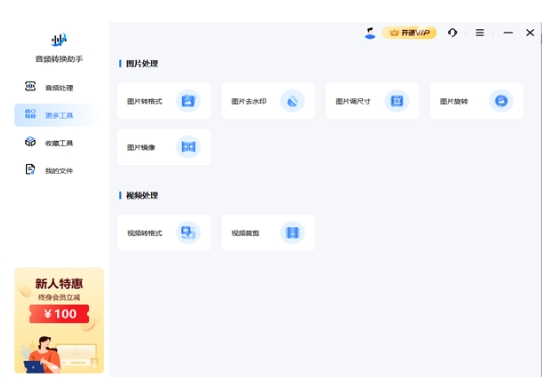Click the 视频转格式 convert icon
Viewport: 544px width, 379px height.
(188, 233)
